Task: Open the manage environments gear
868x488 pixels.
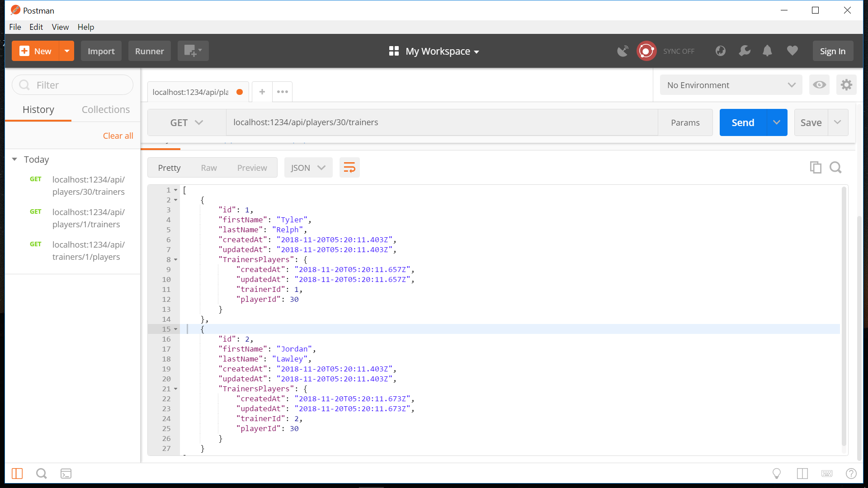Action: (846, 85)
